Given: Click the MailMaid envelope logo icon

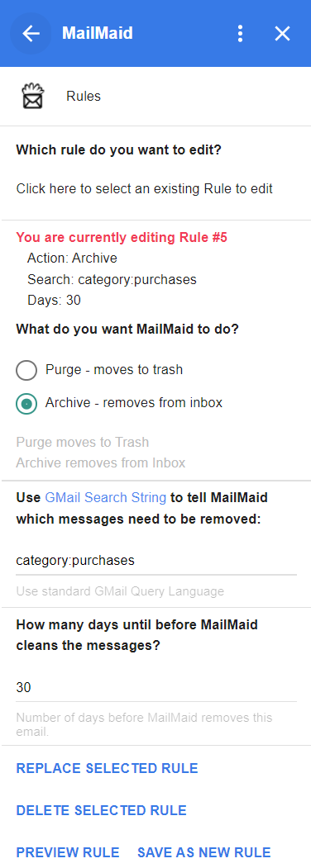Looking at the screenshot, I should [x=32, y=97].
